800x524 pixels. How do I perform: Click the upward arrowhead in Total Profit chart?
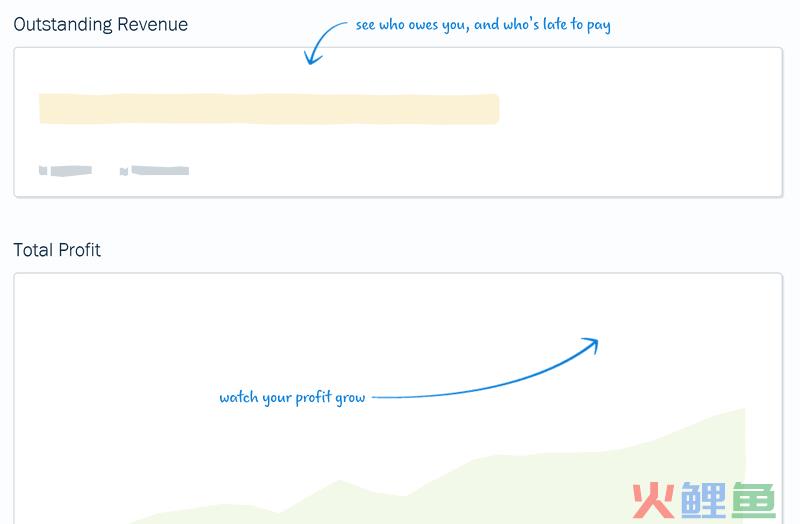click(x=591, y=345)
